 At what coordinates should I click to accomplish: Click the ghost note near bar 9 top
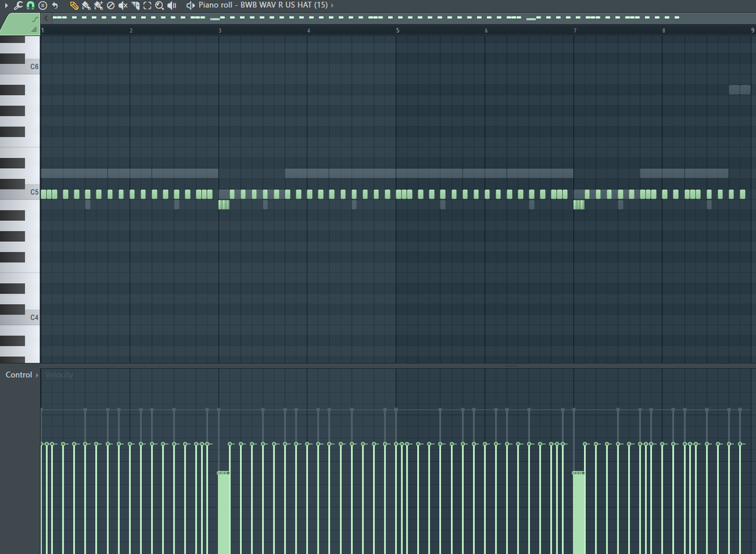[740, 89]
